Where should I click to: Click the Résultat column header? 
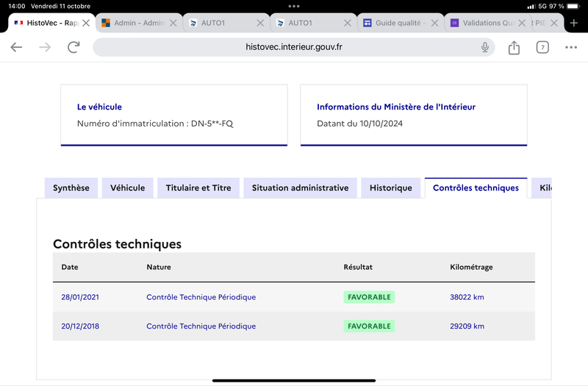pos(358,267)
